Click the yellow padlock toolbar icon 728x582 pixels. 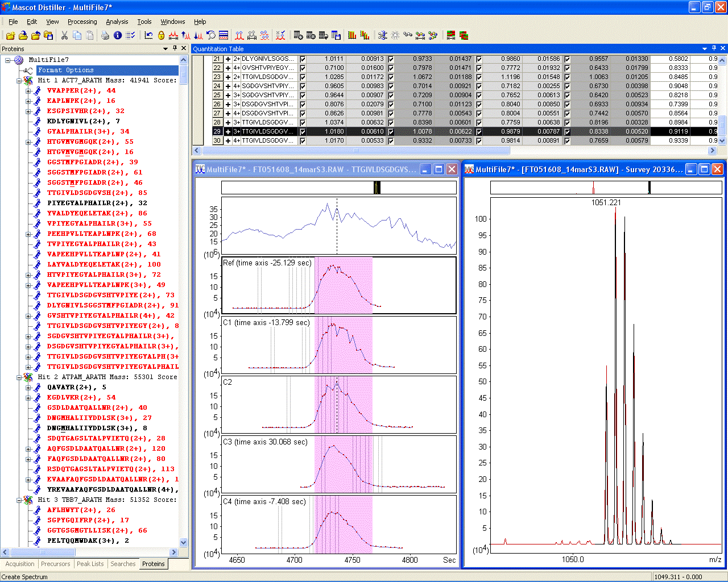(162, 35)
